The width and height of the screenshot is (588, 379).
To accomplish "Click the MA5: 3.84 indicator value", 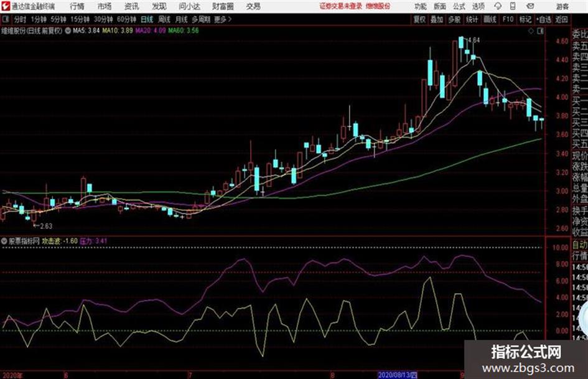I will pos(86,30).
